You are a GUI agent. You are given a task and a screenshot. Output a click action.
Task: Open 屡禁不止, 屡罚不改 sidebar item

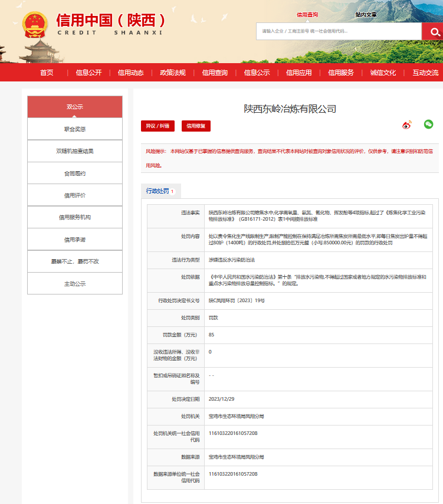point(75,261)
